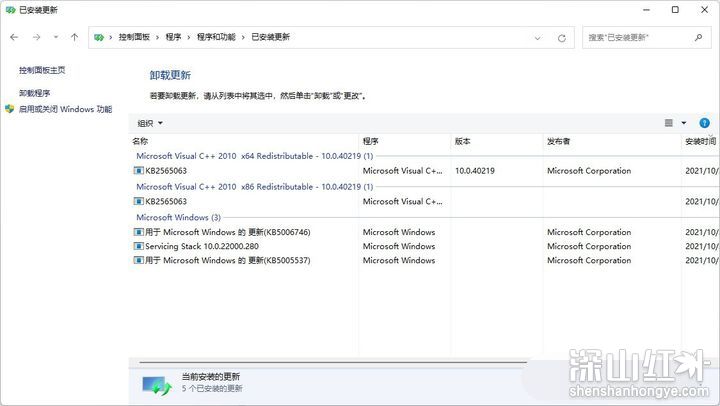Open 卸载程序 link in sidebar
720x406 pixels.
click(x=34, y=93)
